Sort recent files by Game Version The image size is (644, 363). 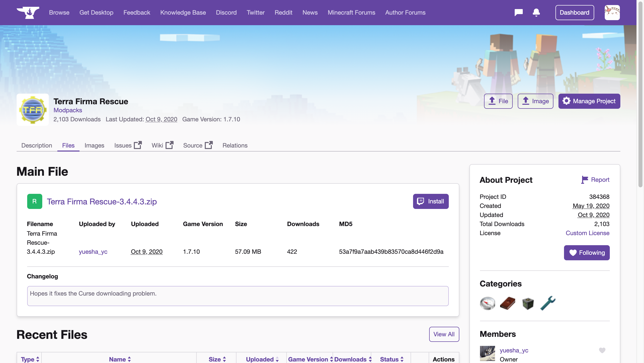[x=310, y=359]
